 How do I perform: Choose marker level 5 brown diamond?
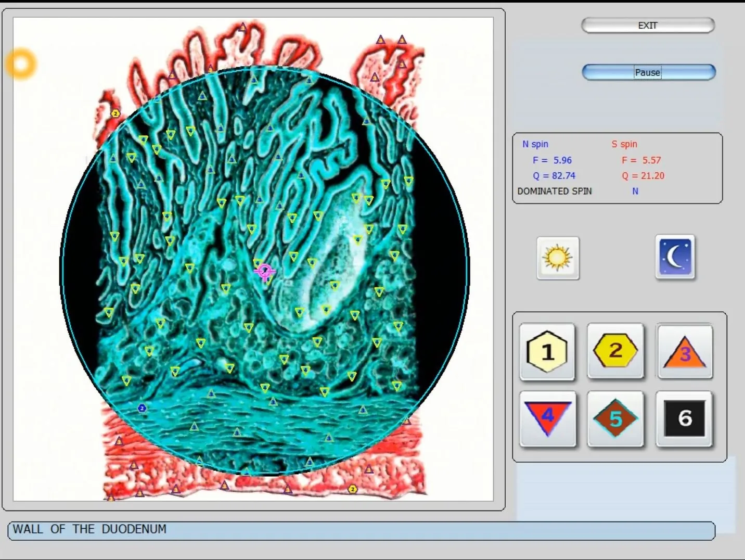click(615, 419)
